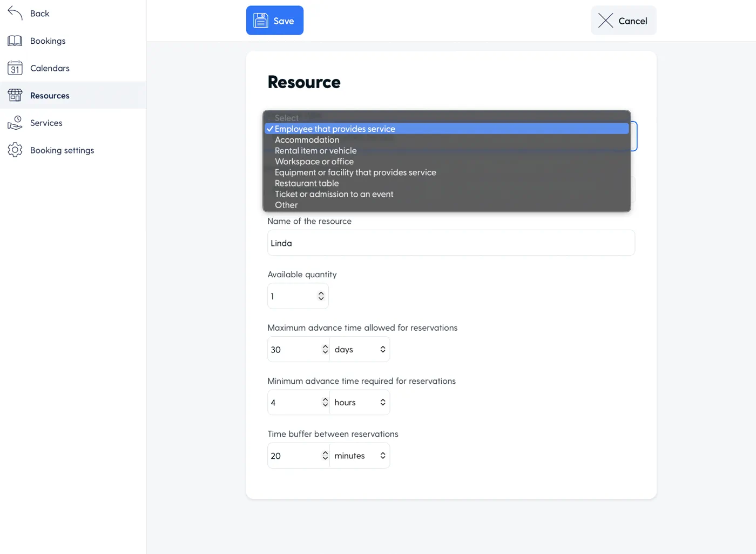The height and width of the screenshot is (554, 756).
Task: Click the Time buffer value stepper
Action: tap(325, 456)
